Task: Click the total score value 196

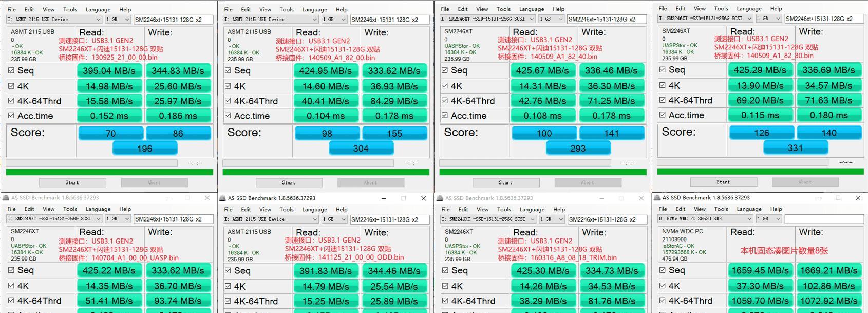Action: [145, 149]
